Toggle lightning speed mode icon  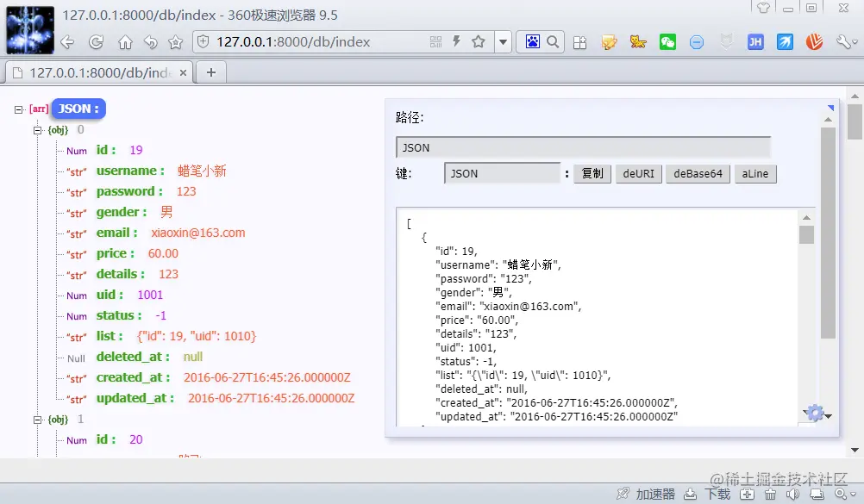pos(456,42)
